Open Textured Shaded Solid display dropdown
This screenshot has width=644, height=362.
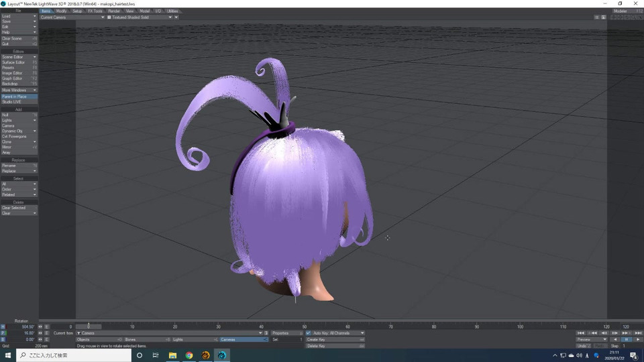point(140,17)
